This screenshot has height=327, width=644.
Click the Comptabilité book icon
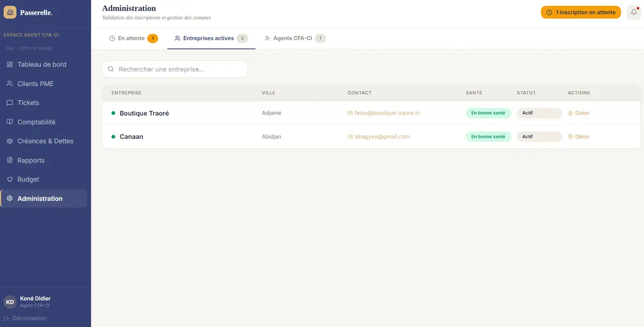[10, 122]
